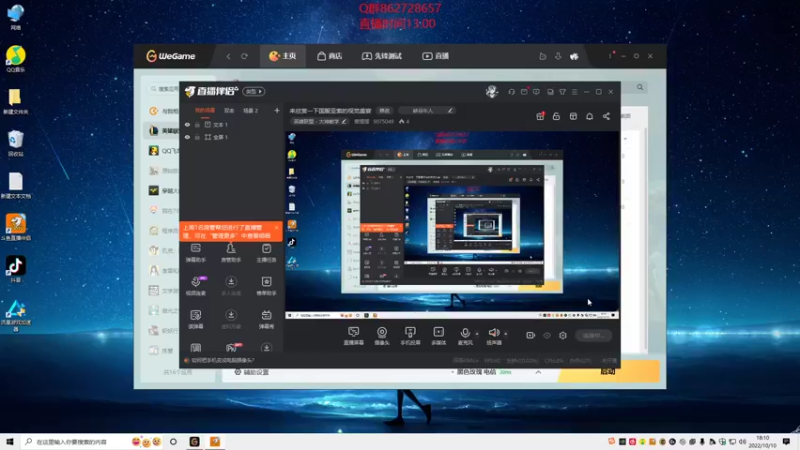
Task: Dismiss the orange notification banner
Action: [x=277, y=228]
